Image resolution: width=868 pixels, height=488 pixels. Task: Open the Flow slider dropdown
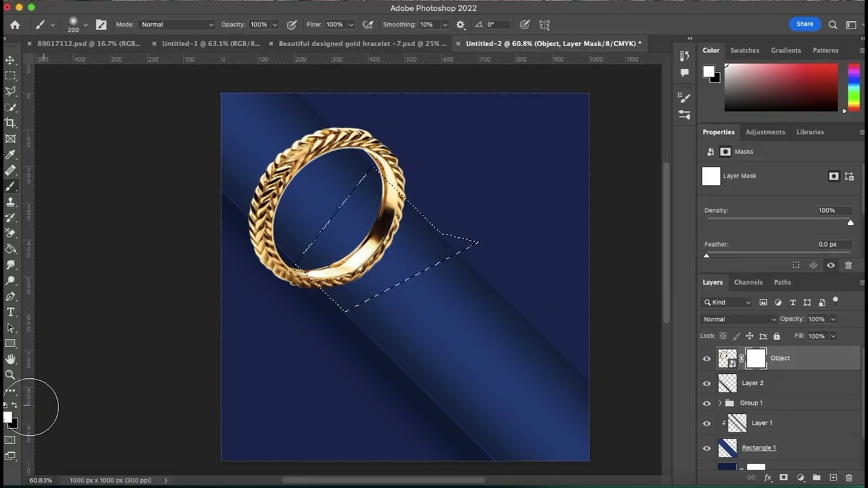(x=351, y=24)
